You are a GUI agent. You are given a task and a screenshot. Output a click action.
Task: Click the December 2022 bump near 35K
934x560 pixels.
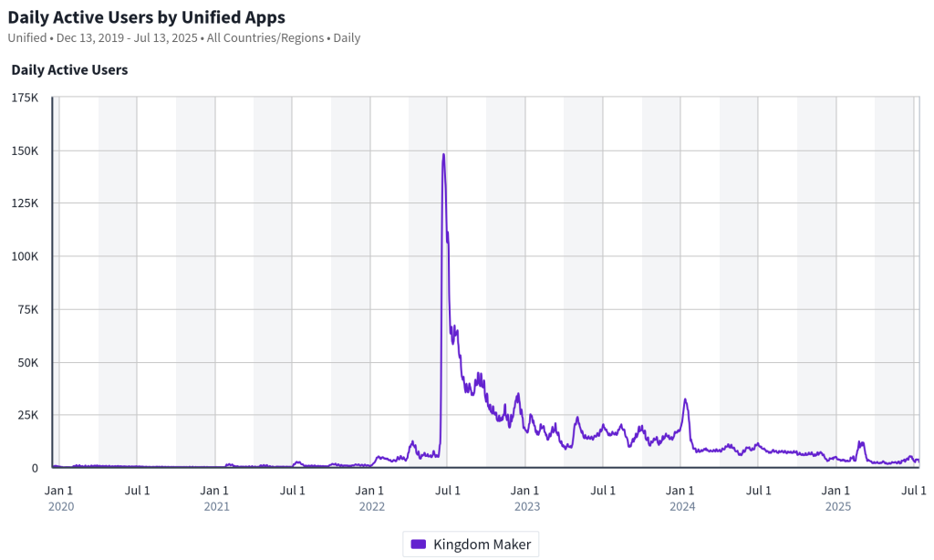click(x=518, y=395)
